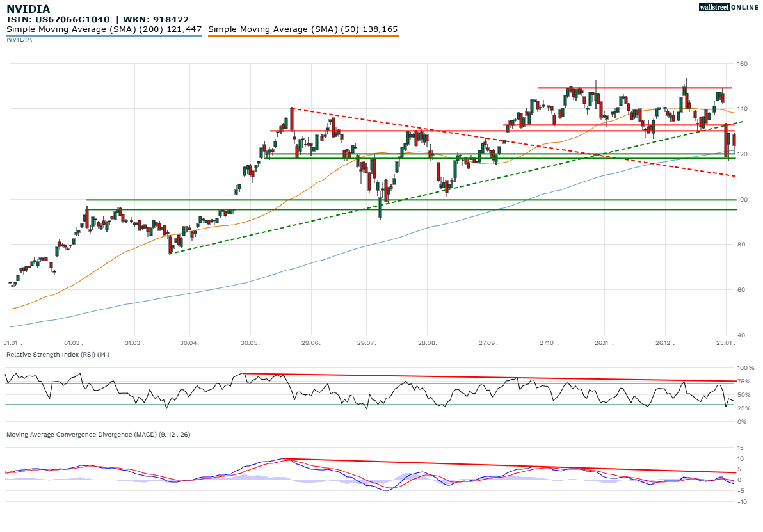This screenshot has width=763, height=532.
Task: Click the Relative Strength Index (RSI) (14) label
Action: (x=58, y=354)
